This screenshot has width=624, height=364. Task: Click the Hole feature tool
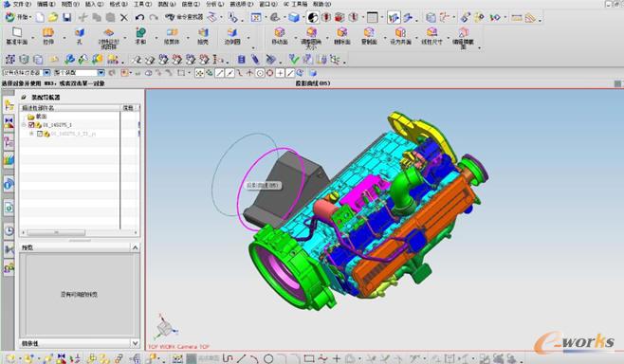(80, 35)
